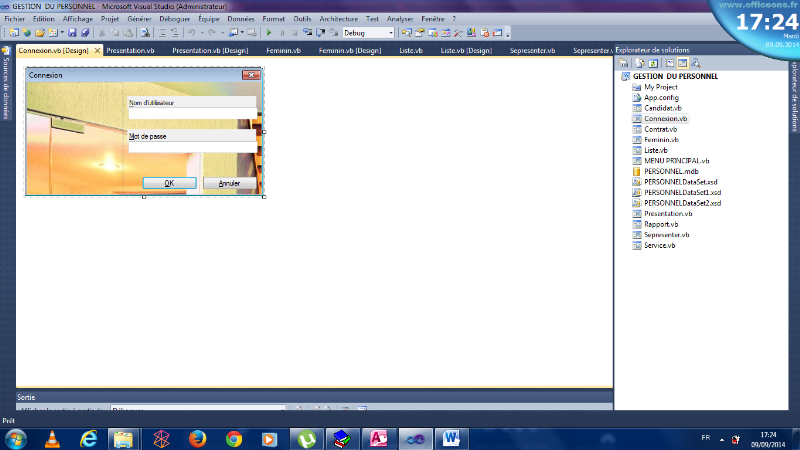
Task: Expand the Undo history dropdown arrow
Action: tap(202, 33)
